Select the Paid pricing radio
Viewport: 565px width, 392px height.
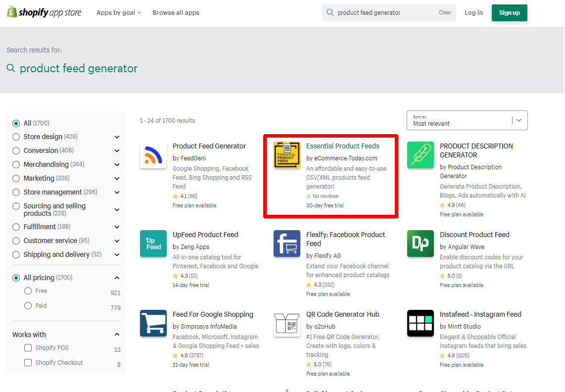tap(28, 305)
